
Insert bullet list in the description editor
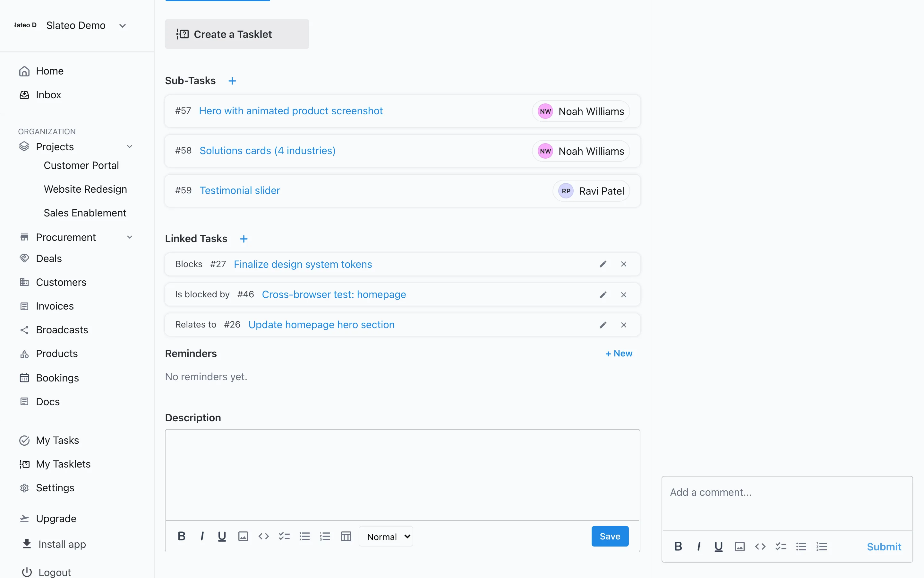[305, 536]
